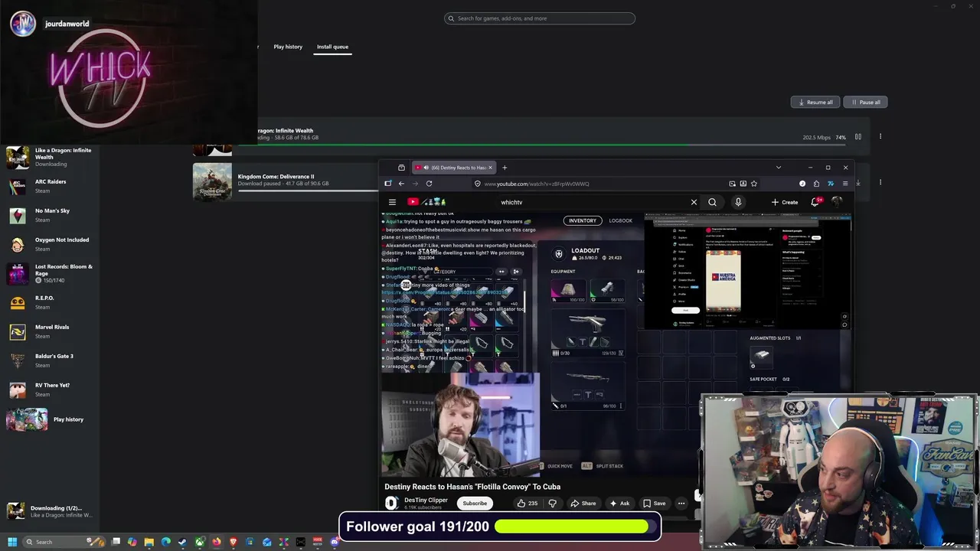The height and width of the screenshot is (551, 980).
Task: Clear the whichtv search text
Action: [x=694, y=202]
